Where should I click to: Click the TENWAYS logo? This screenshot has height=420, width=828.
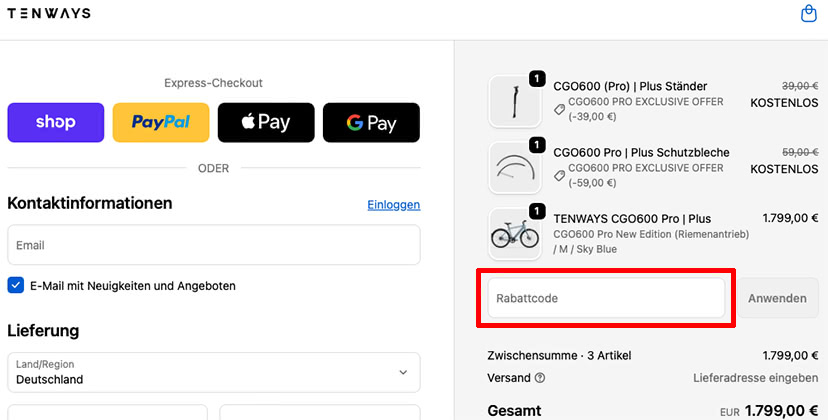click(49, 13)
